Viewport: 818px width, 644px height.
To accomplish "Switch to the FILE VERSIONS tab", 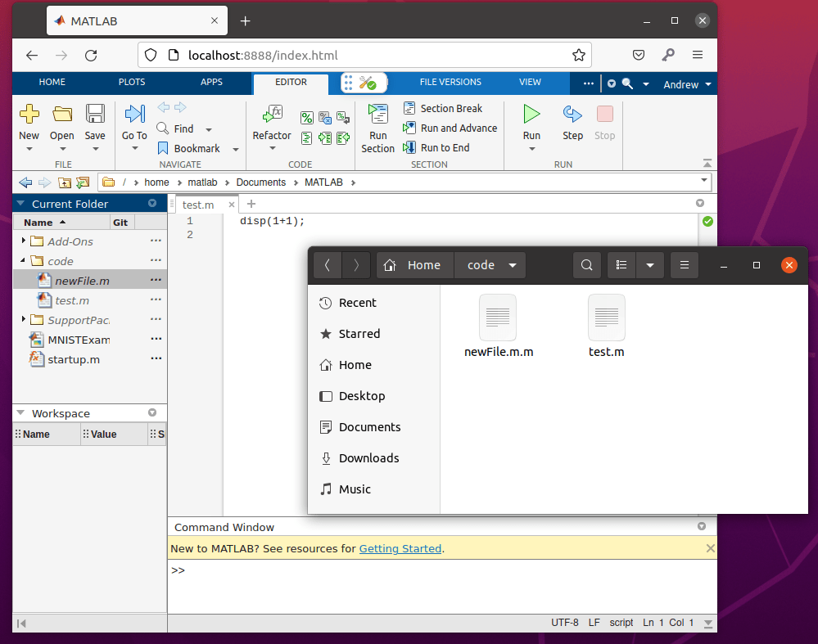I will tap(450, 82).
